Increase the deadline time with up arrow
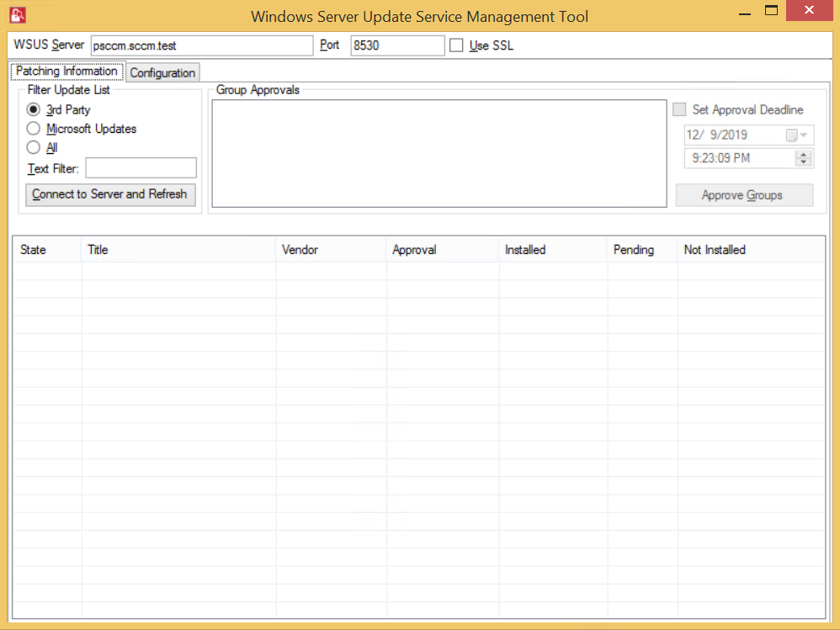 click(804, 154)
